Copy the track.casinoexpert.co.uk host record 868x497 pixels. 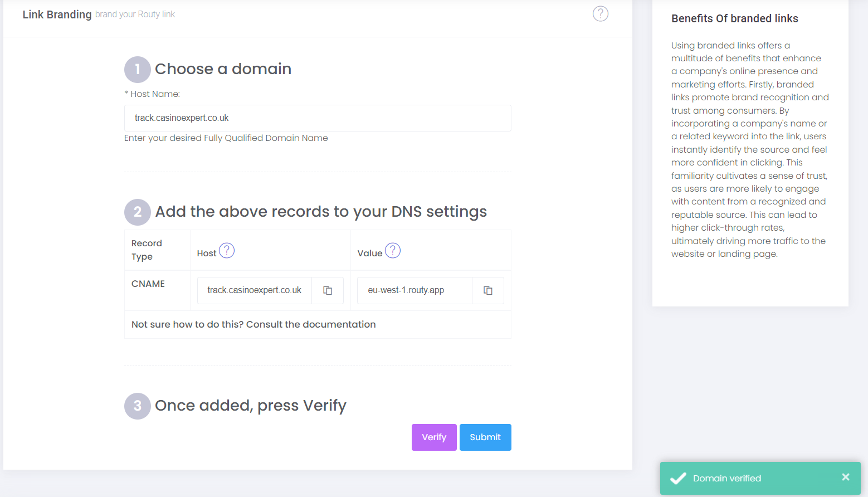pos(328,290)
